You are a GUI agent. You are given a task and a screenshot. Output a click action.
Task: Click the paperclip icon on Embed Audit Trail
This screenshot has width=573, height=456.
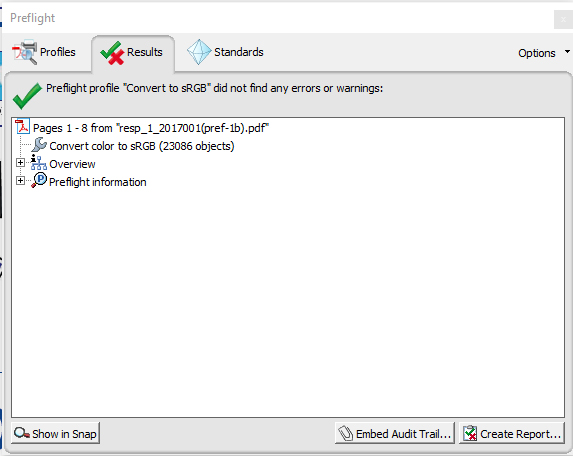click(345, 433)
